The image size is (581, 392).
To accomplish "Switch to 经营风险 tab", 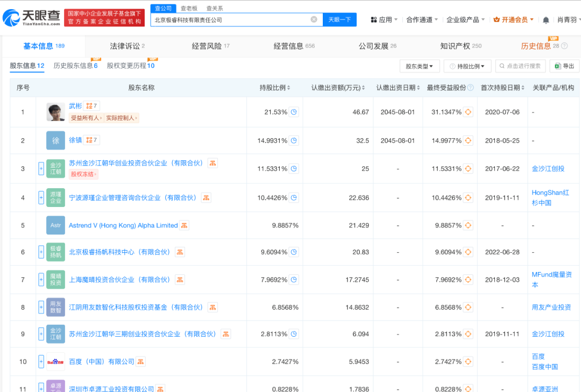I will tap(210, 46).
